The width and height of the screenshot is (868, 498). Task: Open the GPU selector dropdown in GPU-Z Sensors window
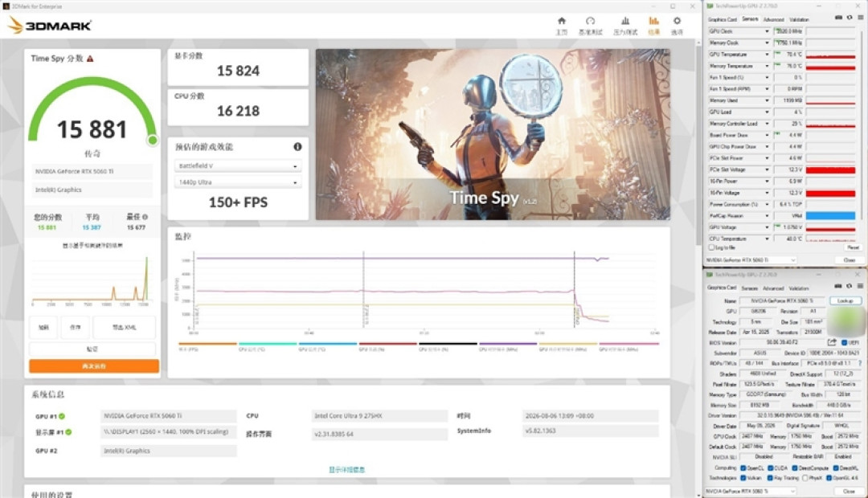(751, 259)
